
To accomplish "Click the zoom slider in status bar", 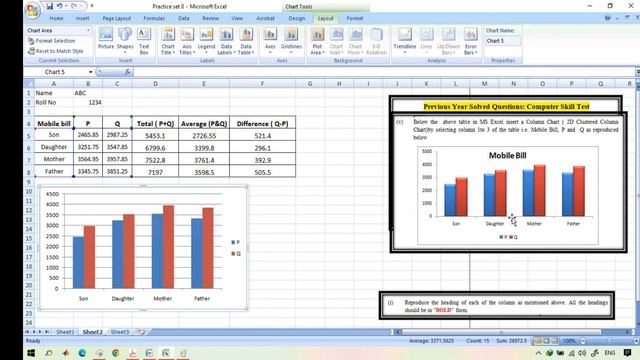I will point(609,340).
